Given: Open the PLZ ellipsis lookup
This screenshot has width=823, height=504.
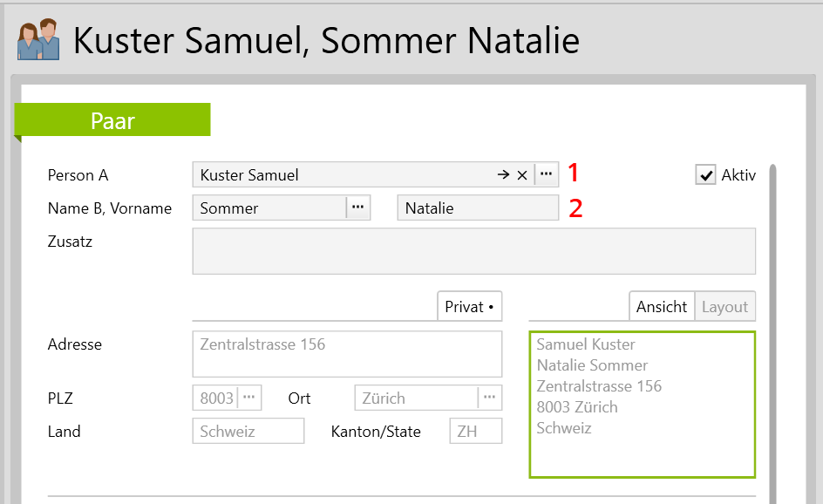Looking at the screenshot, I should click(249, 398).
